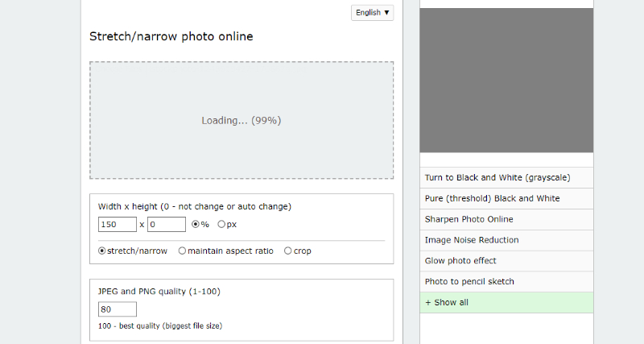Screen dimensions: 644x344
Task: Select the px units radio button
Action: pos(221,224)
